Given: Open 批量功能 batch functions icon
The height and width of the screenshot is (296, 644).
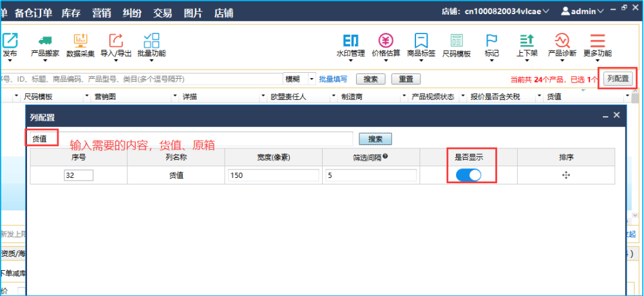Looking at the screenshot, I should point(151,40).
